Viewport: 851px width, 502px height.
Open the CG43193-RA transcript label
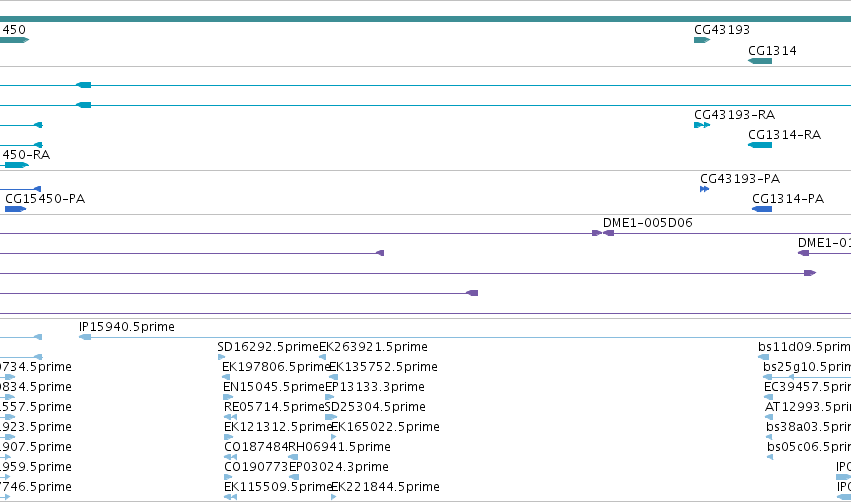pos(734,115)
